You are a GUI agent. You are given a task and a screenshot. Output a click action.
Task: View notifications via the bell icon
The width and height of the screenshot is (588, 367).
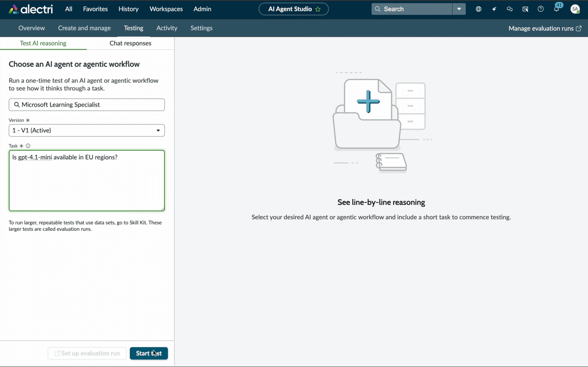(x=557, y=9)
